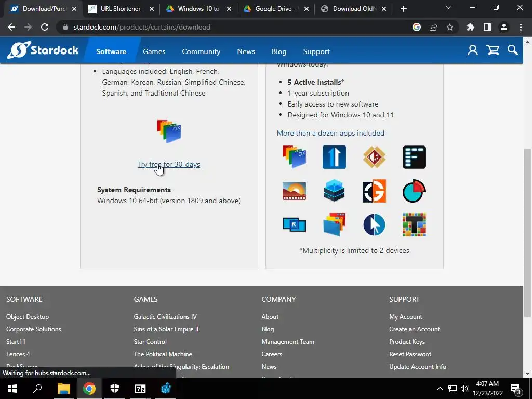Open the Community nav menu
The image size is (532, 399).
click(x=201, y=51)
